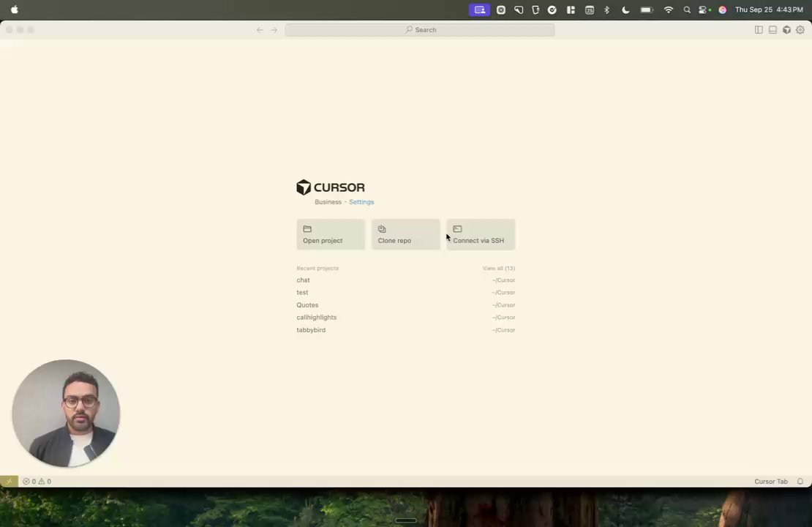This screenshot has width=812, height=527.
Task: Go back with the back arrow
Action: 260,30
